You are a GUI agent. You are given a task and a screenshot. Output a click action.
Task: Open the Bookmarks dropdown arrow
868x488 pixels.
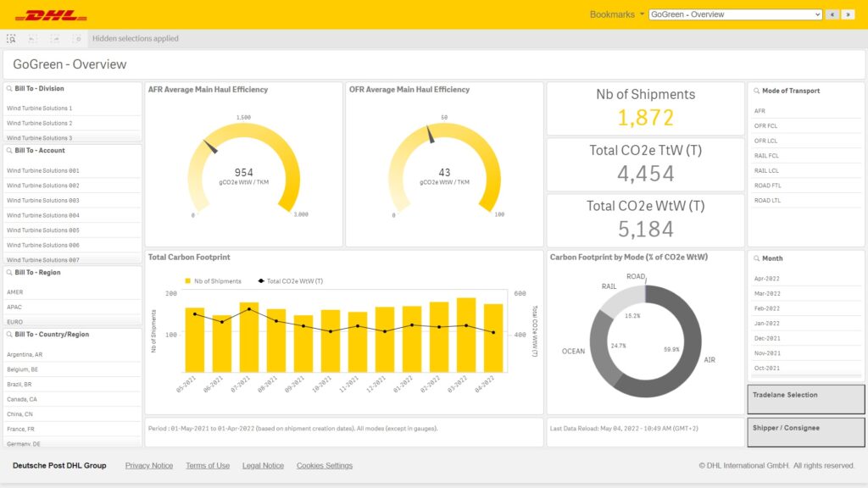[642, 14]
